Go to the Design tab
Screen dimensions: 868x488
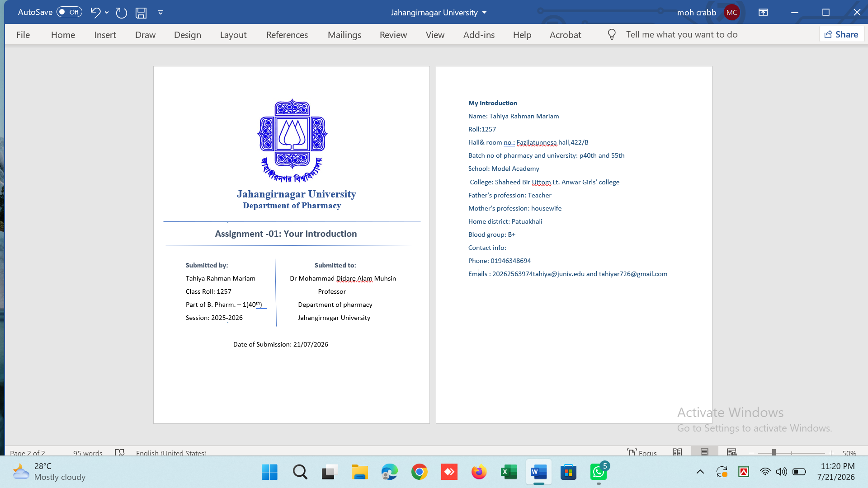tap(187, 35)
